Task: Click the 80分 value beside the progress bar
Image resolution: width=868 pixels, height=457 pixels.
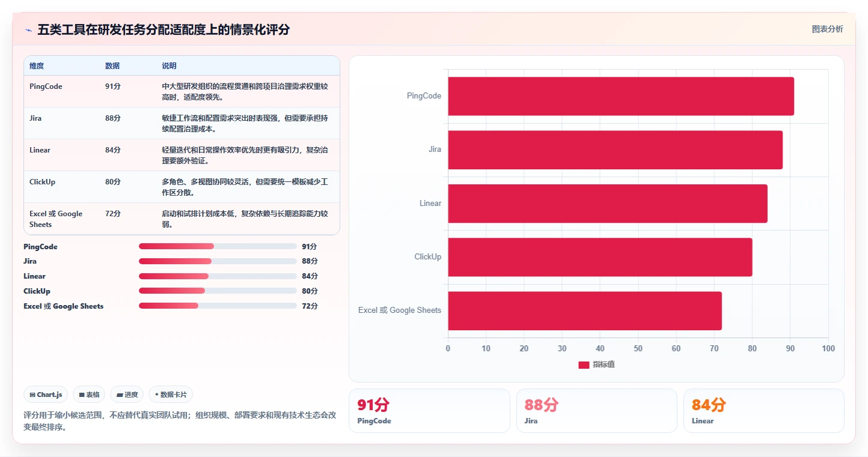Action: (x=310, y=291)
